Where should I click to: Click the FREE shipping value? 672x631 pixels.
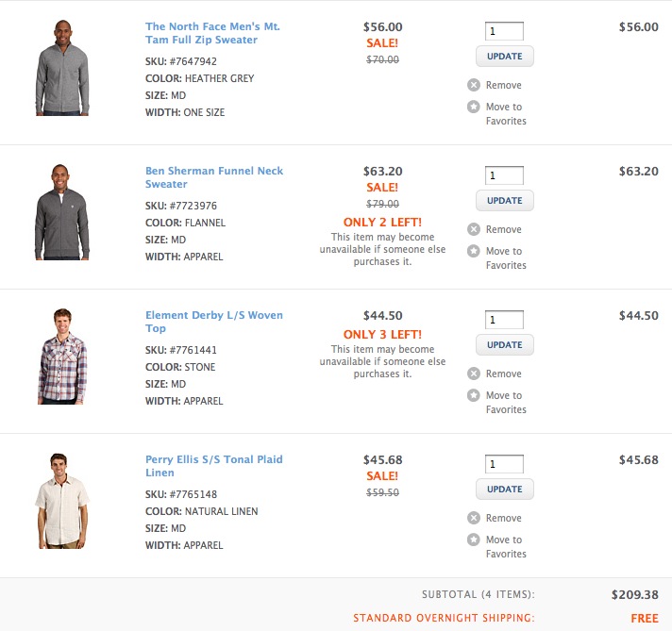click(x=645, y=618)
